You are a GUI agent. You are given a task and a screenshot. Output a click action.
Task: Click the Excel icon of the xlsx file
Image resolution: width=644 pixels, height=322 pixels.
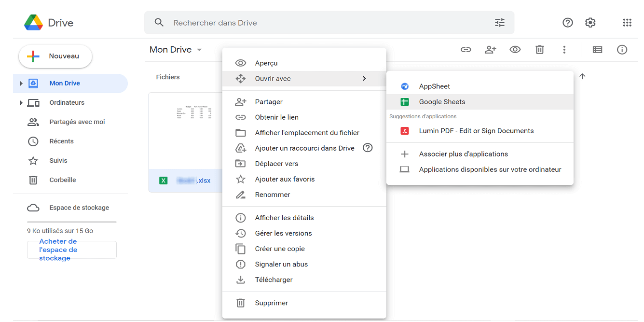164,181
